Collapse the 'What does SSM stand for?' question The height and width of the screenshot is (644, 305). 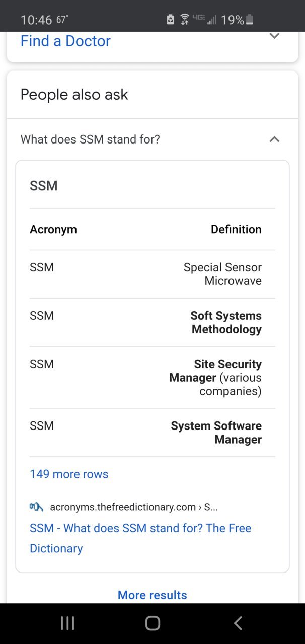[x=274, y=139]
